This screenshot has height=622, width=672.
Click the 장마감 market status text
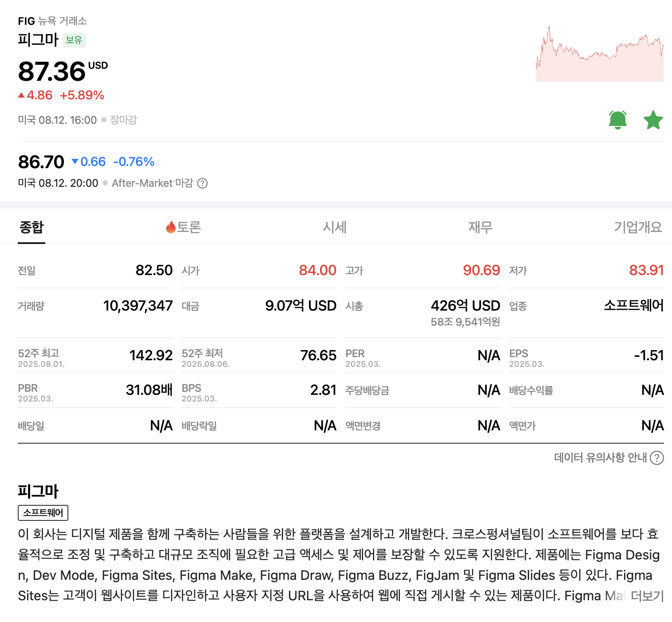123,120
